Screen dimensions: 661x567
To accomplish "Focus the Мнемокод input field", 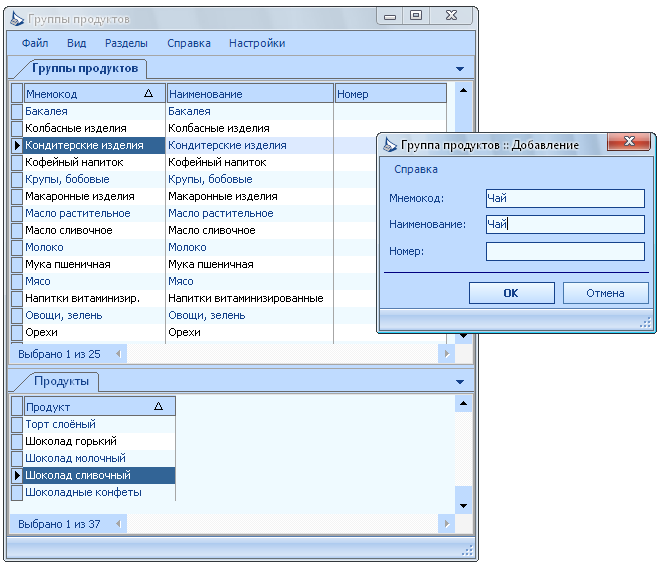I will point(565,198).
